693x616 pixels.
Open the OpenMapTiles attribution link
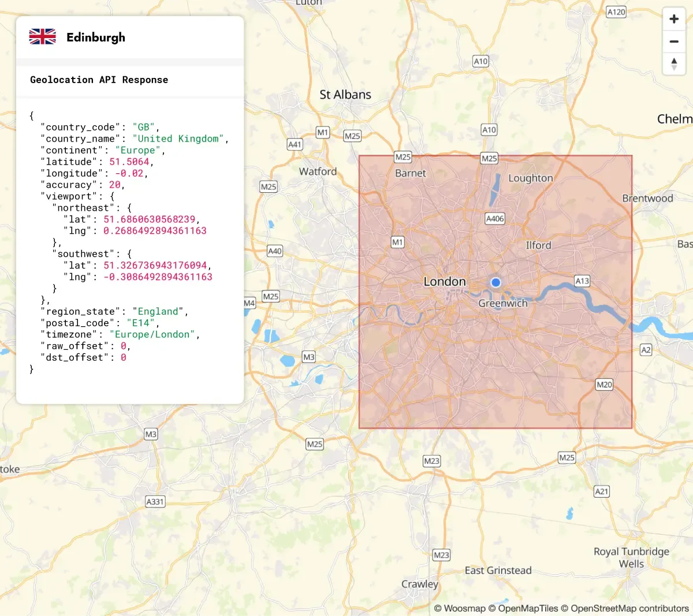coord(523,608)
